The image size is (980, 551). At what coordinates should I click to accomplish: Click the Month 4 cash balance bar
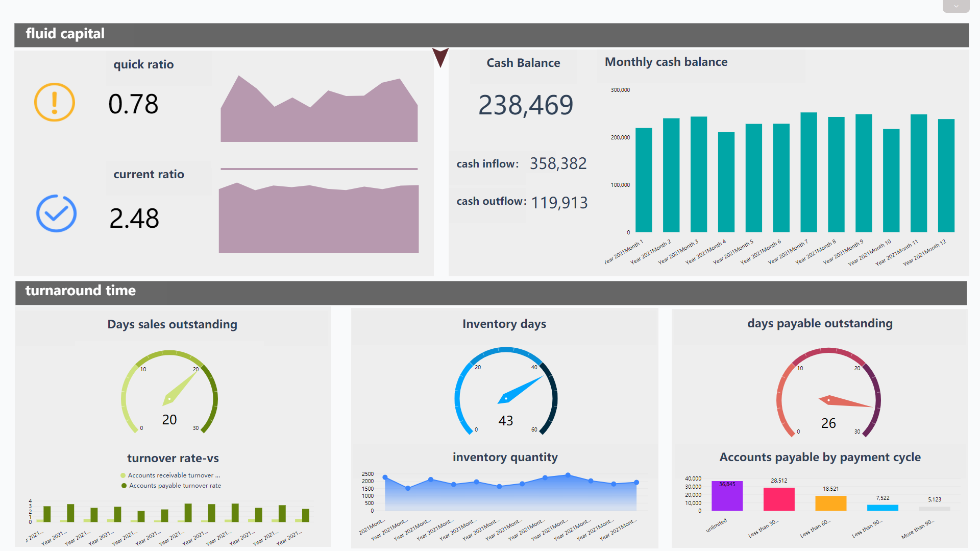point(726,182)
